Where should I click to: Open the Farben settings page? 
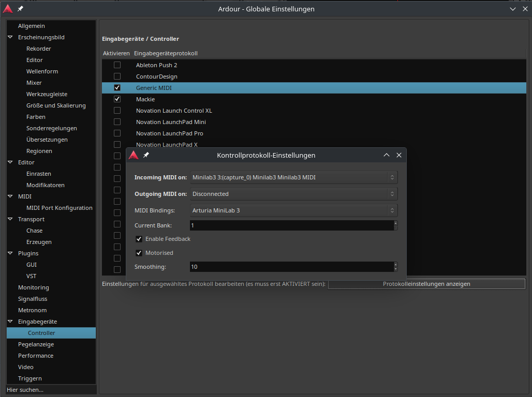36,117
